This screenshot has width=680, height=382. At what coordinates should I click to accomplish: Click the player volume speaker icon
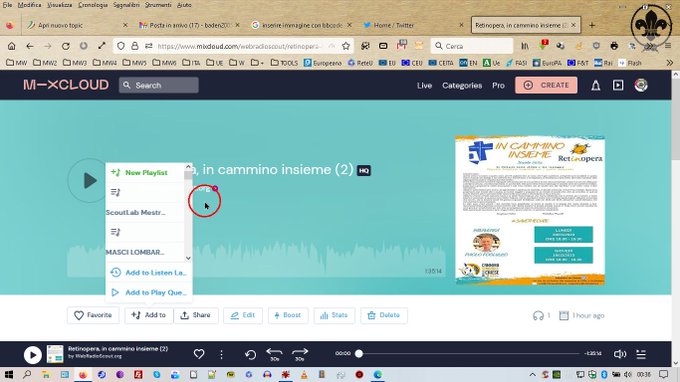pyautogui.click(x=620, y=354)
